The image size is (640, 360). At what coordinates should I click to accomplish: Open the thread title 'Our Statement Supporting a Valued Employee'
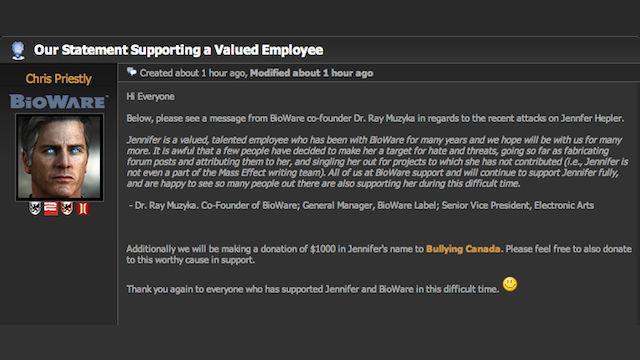(178, 50)
